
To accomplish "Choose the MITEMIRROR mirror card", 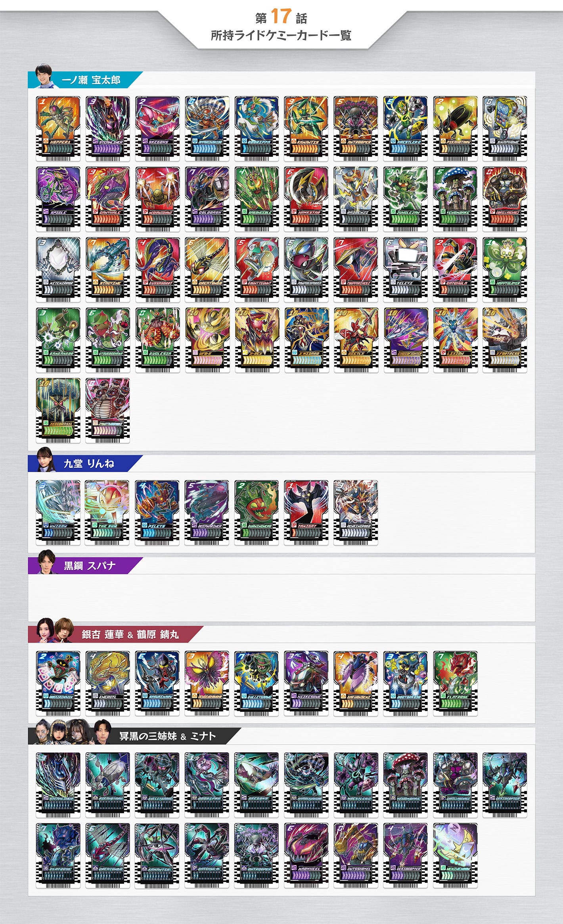I will point(58,270).
